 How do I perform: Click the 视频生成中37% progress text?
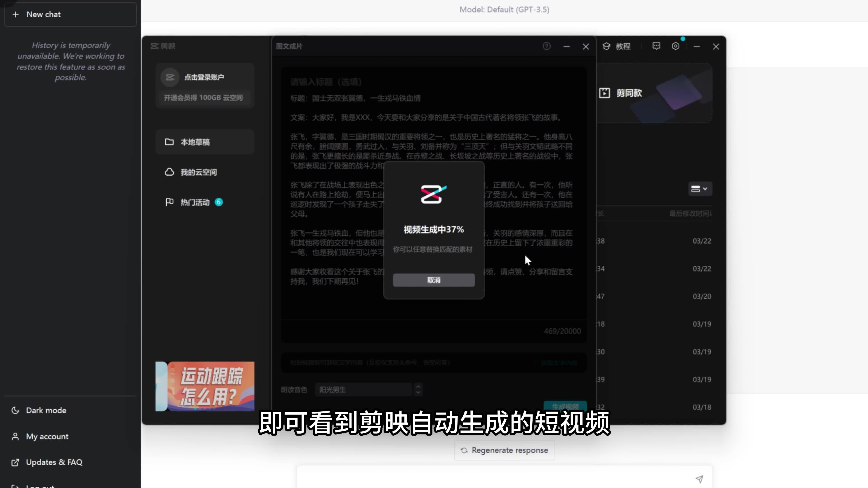[434, 229]
